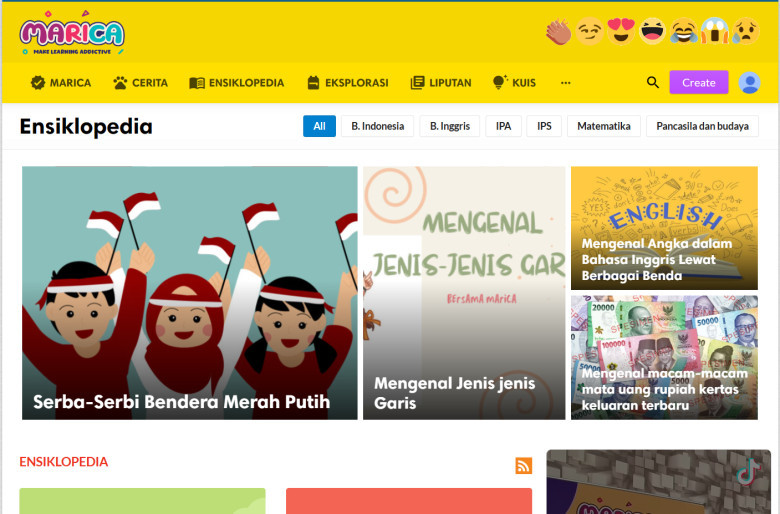Screen dimensions: 780x514
Task: Open the user profile avatar
Action: pos(749,83)
